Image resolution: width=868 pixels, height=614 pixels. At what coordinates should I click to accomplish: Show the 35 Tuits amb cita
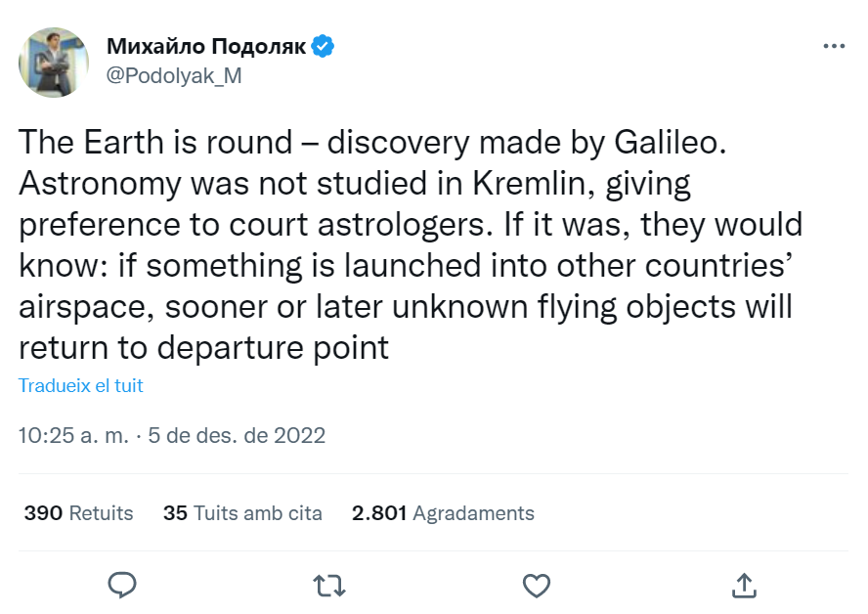pyautogui.click(x=242, y=512)
